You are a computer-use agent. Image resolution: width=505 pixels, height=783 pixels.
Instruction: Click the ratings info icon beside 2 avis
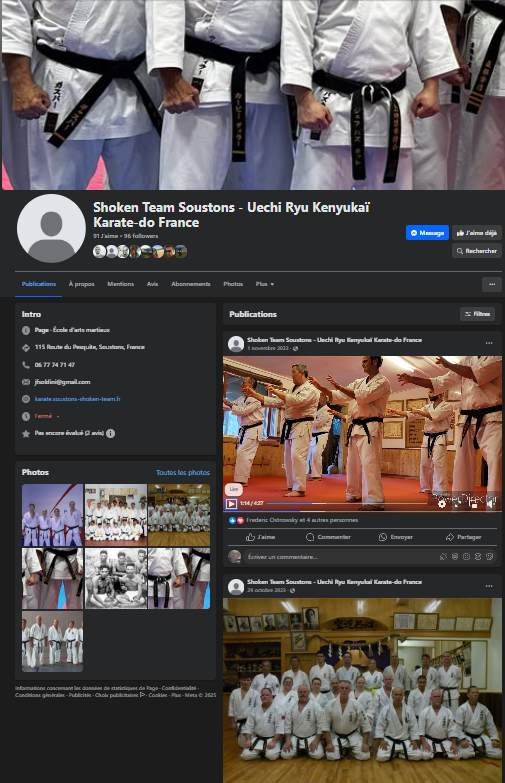[110, 433]
